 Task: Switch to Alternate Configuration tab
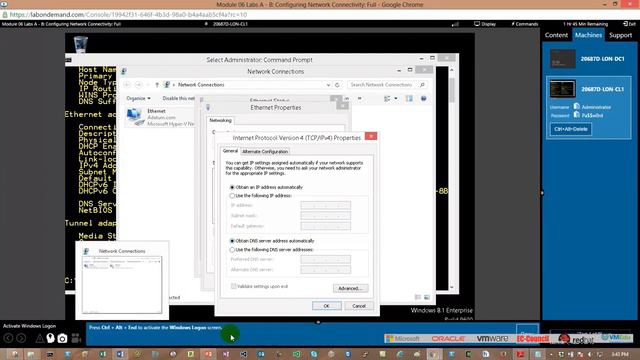click(265, 151)
